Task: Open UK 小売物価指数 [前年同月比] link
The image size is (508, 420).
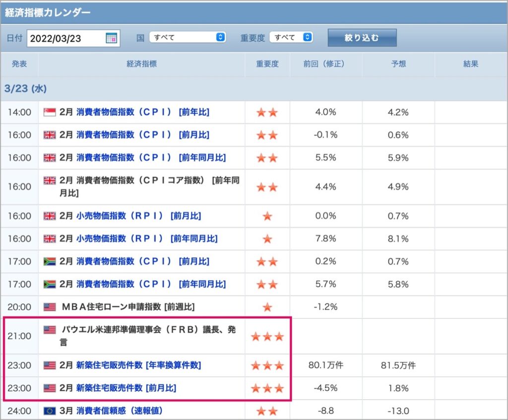Action: pos(147,239)
